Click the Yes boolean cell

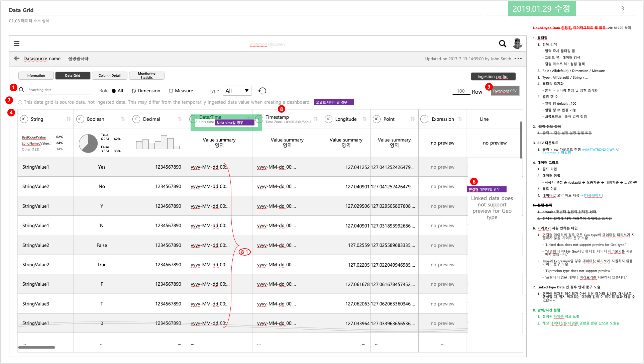(x=102, y=167)
